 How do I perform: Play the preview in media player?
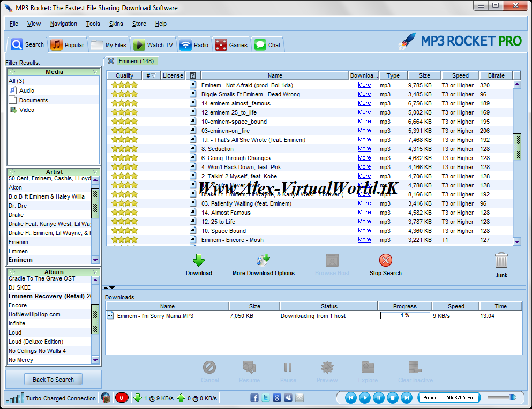pyautogui.click(x=365, y=397)
